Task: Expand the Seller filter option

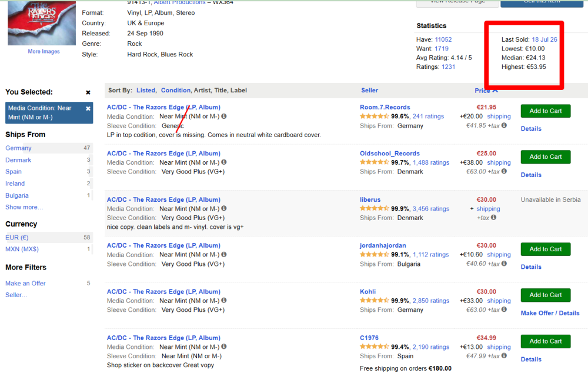Action: (x=16, y=295)
